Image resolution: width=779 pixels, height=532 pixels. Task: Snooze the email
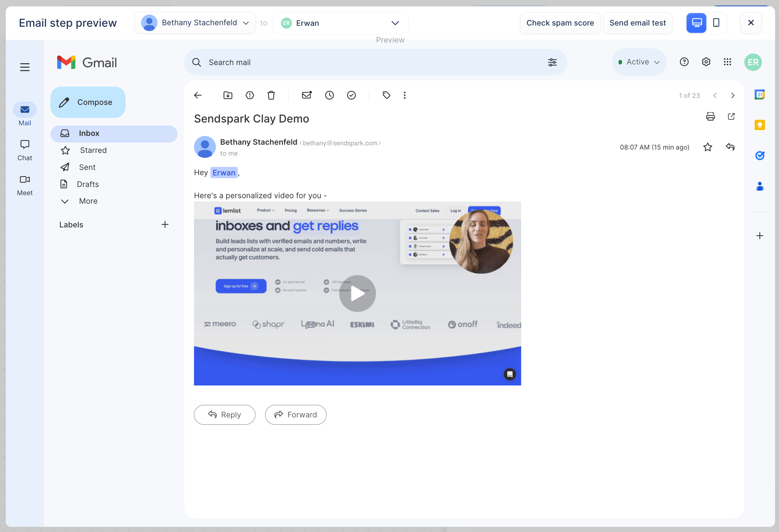330,95
